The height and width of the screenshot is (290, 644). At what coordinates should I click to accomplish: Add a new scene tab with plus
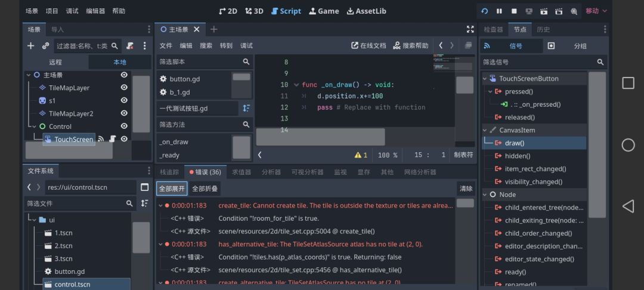coord(213,29)
